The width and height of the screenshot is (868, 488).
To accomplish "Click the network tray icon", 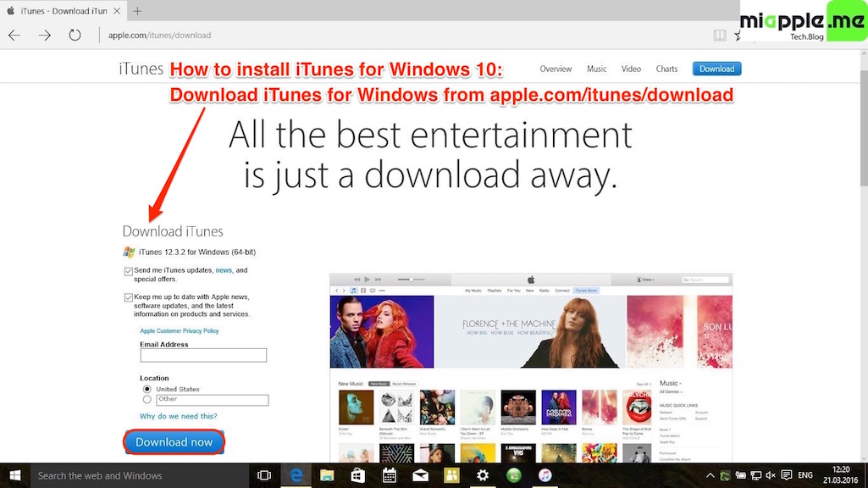I will [x=755, y=475].
